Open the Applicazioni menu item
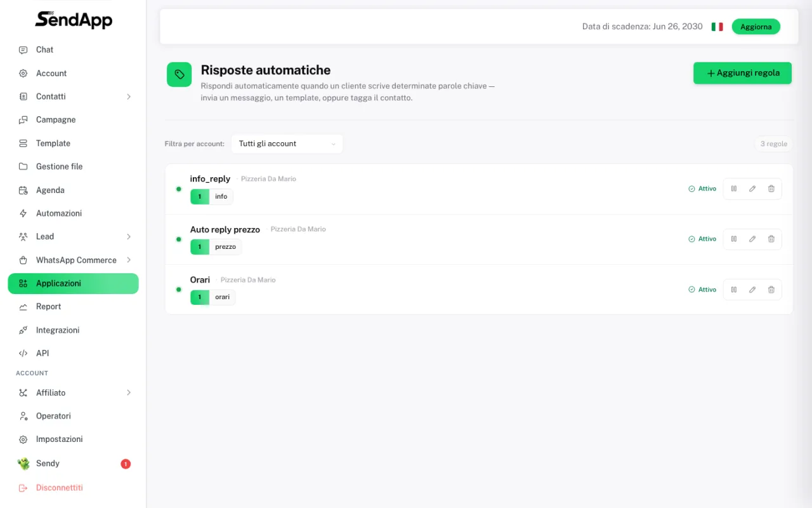Image resolution: width=812 pixels, height=508 pixels. point(73,283)
